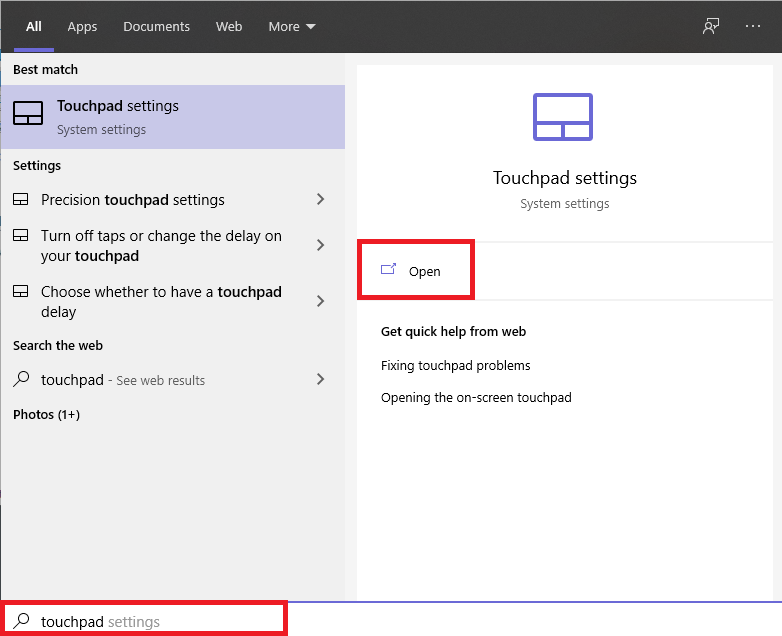This screenshot has height=636, width=782.
Task: Switch to the Apps tab
Action: click(82, 26)
